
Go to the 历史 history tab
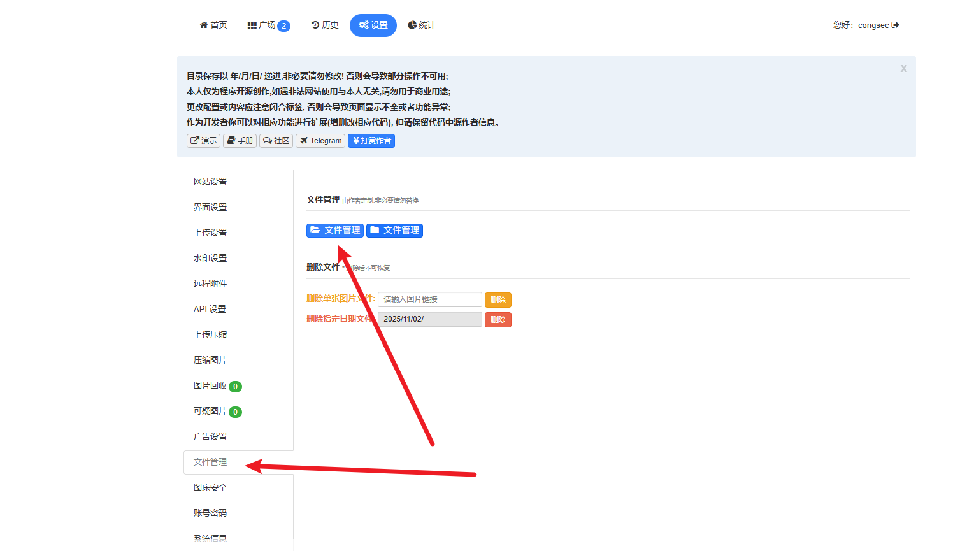pos(325,25)
